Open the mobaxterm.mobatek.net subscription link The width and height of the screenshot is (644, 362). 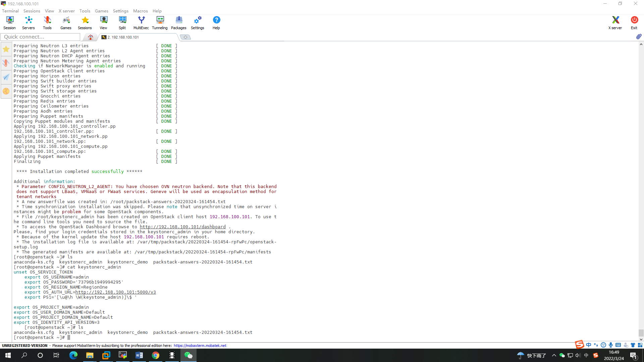(200, 345)
